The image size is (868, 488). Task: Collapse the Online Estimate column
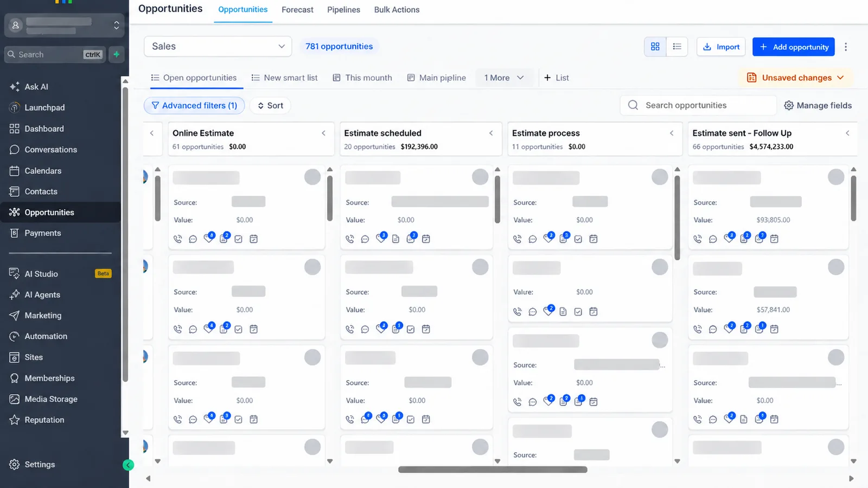point(323,133)
